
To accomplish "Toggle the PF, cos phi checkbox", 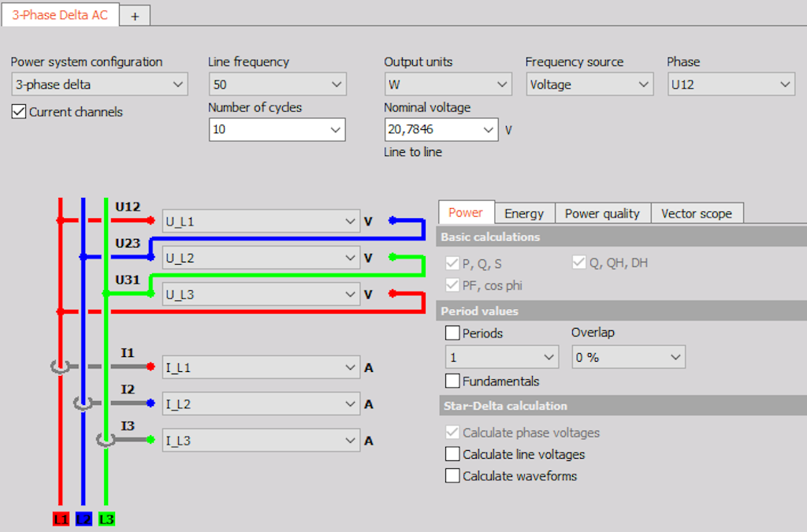I will point(452,285).
